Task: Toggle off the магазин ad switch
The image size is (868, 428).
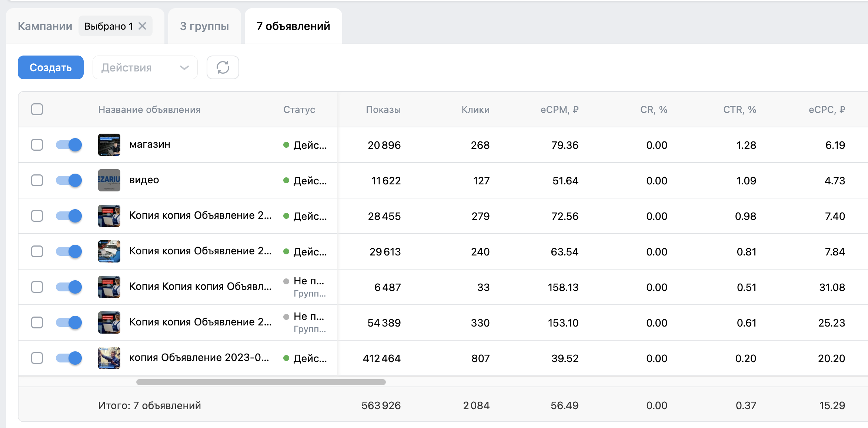Action: (x=69, y=145)
